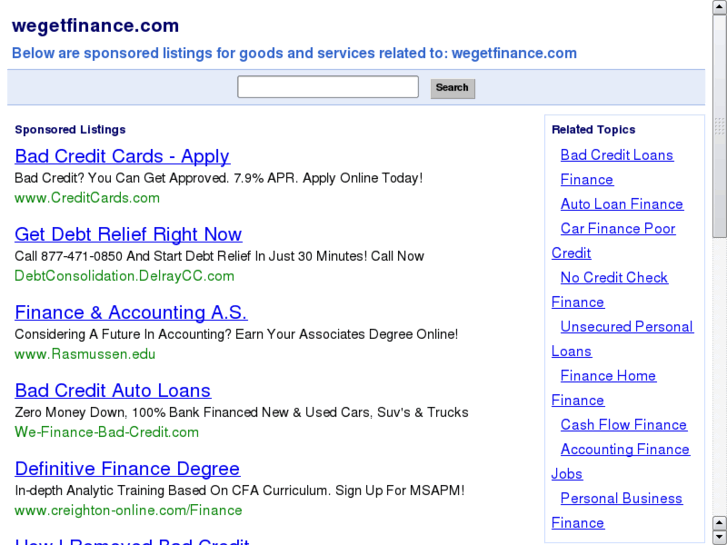Viewport: 727px width, 545px height.
Task: Visit DebtConsolidation.DelrayCC.com URL
Action: 124,276
